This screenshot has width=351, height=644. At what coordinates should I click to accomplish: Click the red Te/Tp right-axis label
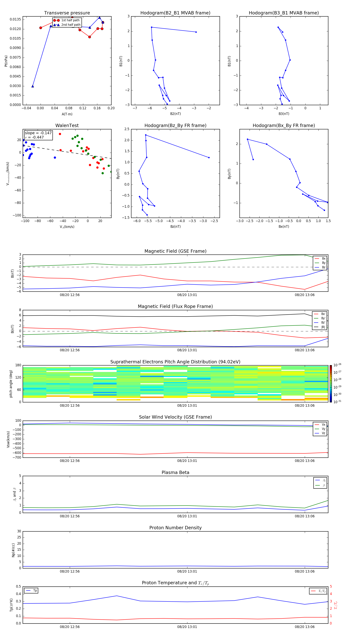(336, 605)
